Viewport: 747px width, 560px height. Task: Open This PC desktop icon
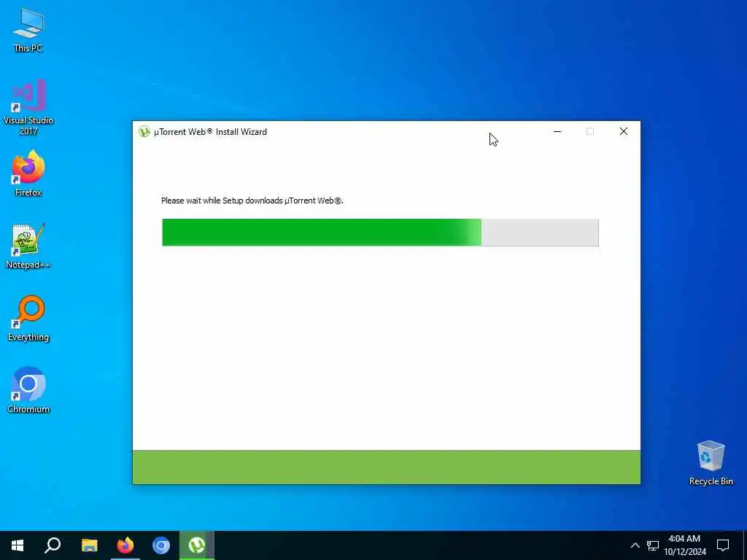tap(28, 30)
